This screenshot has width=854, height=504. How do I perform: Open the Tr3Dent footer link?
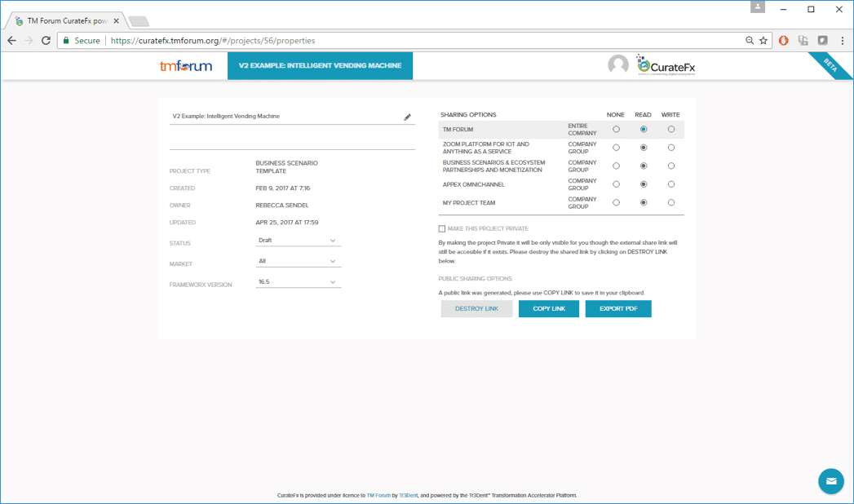[409, 496]
